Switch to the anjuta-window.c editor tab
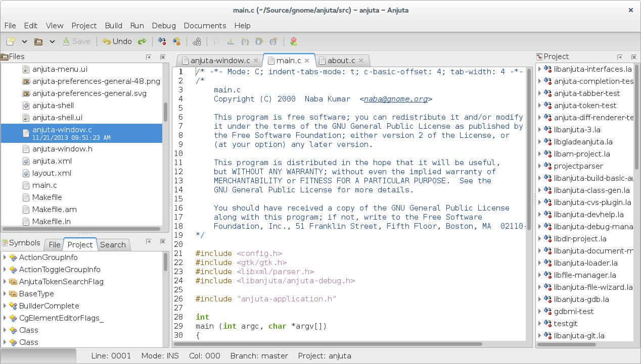The image size is (641, 364). tap(220, 61)
